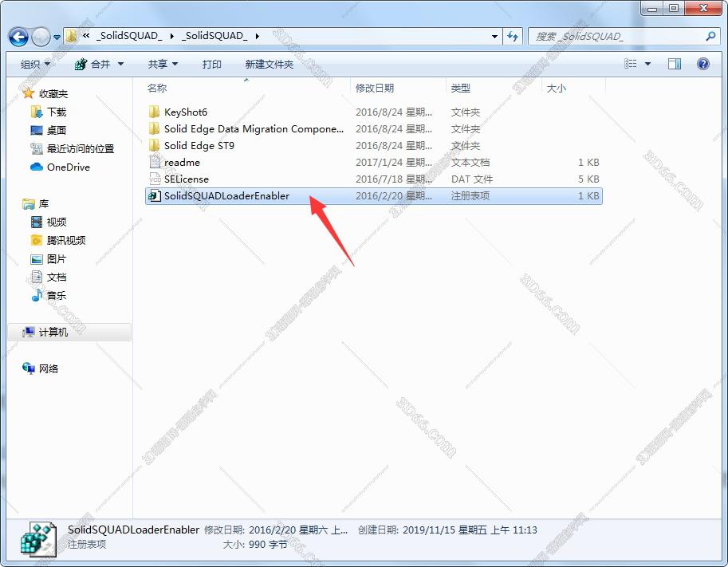This screenshot has height=567, width=728.
Task: Open the 共享 menu
Action: tap(163, 64)
